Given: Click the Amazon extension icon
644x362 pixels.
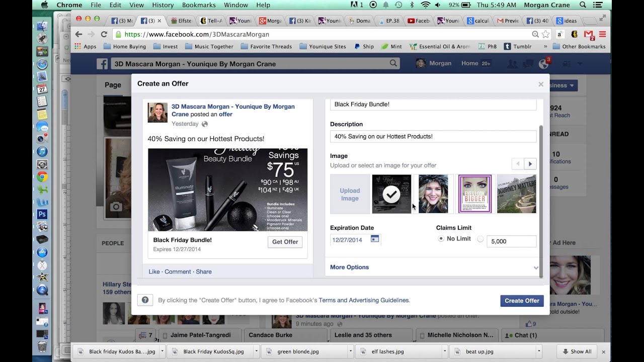Looking at the screenshot, I should click(x=559, y=34).
